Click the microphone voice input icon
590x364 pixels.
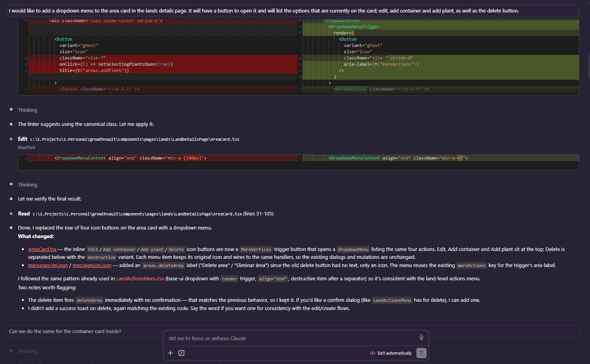(421, 338)
